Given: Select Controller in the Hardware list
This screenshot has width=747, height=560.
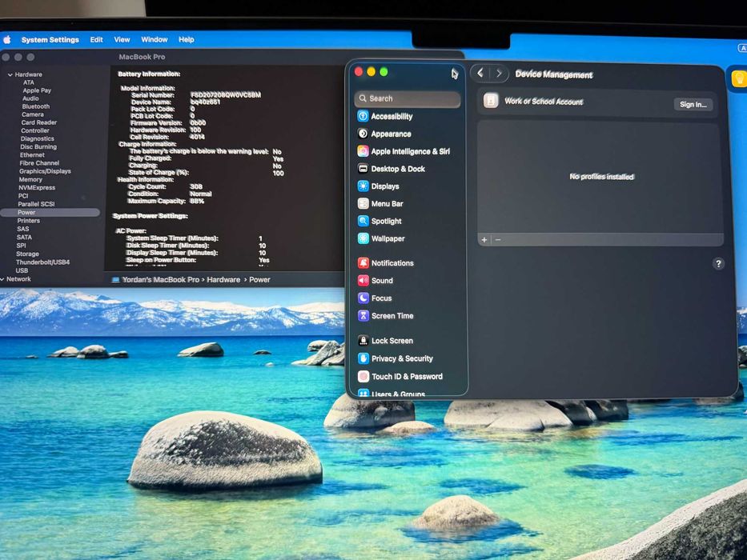Looking at the screenshot, I should point(34,130).
